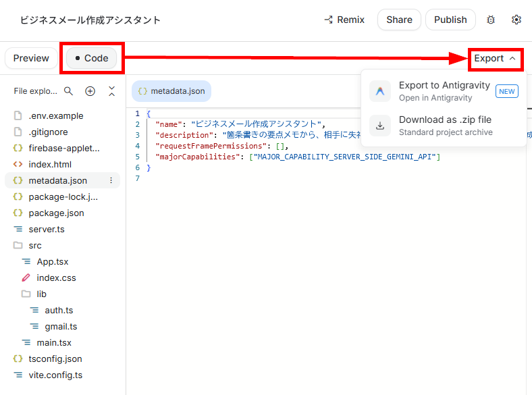Close the Export dropdown chevron
The width and height of the screenshot is (532, 395).
click(x=512, y=58)
